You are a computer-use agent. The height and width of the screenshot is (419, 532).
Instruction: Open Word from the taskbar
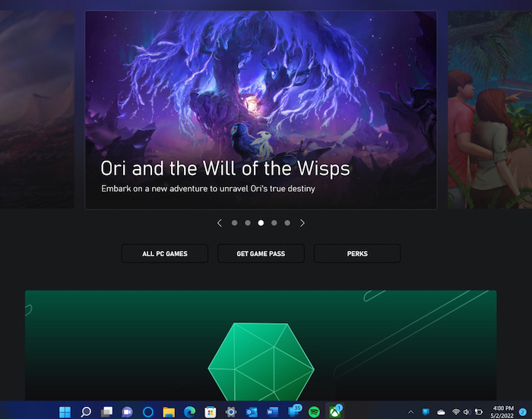(x=272, y=412)
